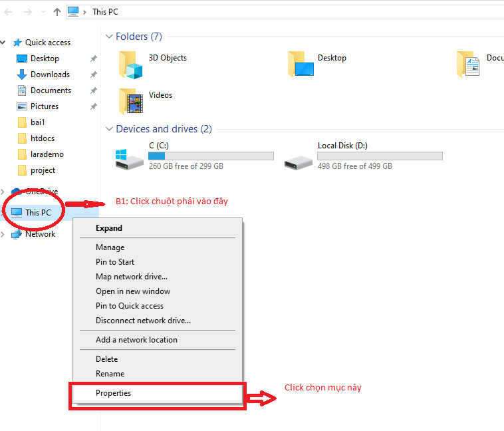The width and height of the screenshot is (504, 431).
Task: Choose Add a network location
Action: click(158, 340)
